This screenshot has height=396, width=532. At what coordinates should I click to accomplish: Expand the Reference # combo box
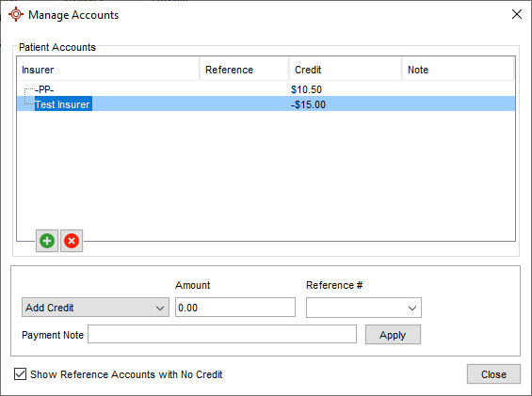363,308
